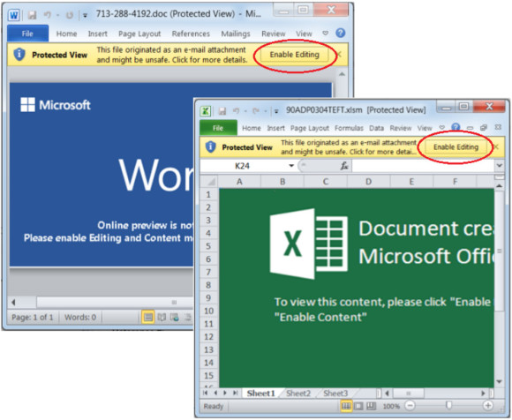
Task: Click the Words: 0 status in Word
Action: click(80, 317)
